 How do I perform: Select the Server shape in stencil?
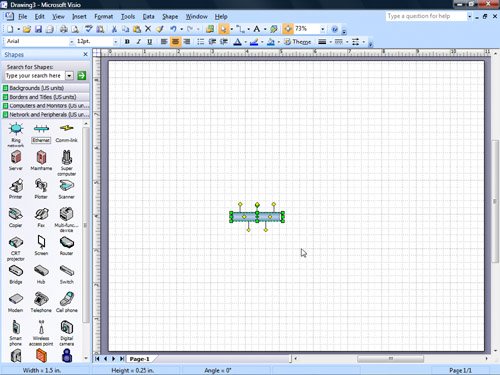[x=16, y=160]
